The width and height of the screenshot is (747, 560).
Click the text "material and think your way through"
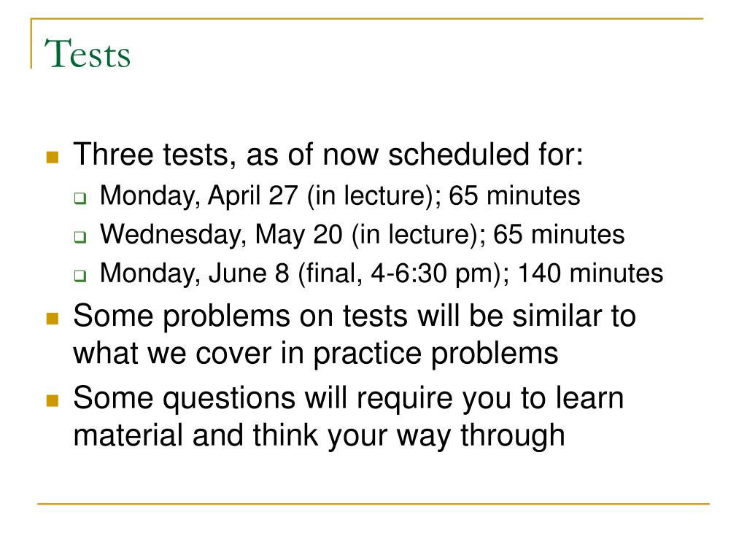[x=320, y=436]
